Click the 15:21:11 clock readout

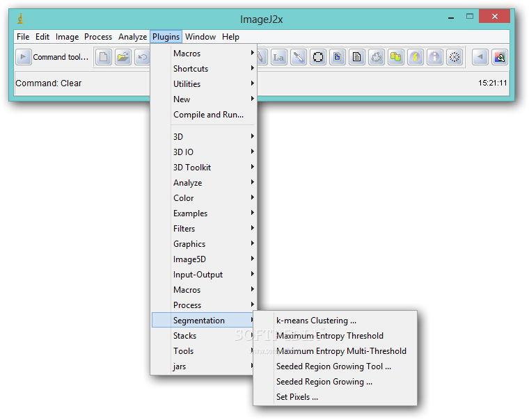pos(492,83)
